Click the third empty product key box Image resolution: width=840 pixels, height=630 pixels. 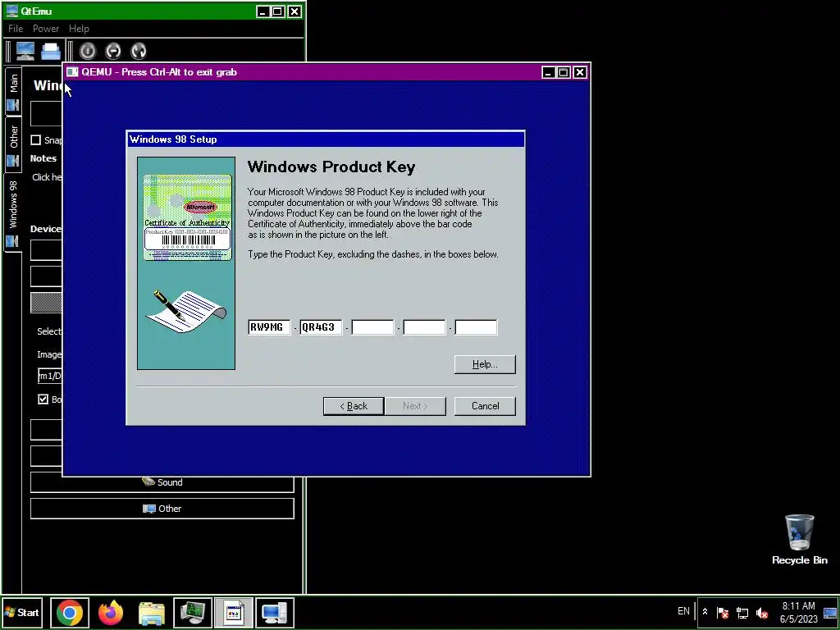tap(372, 327)
